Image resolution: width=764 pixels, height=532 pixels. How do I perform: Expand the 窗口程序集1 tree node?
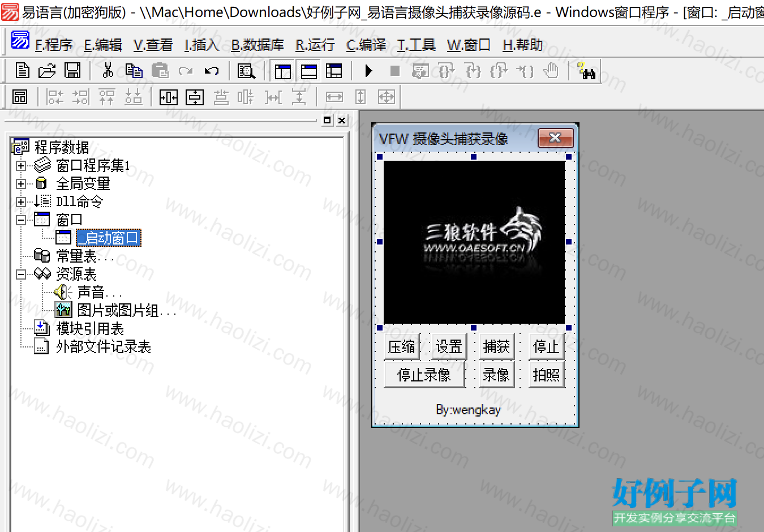click(x=21, y=166)
